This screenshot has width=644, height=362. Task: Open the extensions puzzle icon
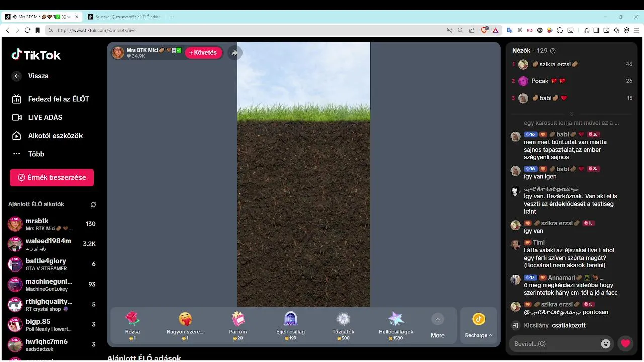pos(560,30)
